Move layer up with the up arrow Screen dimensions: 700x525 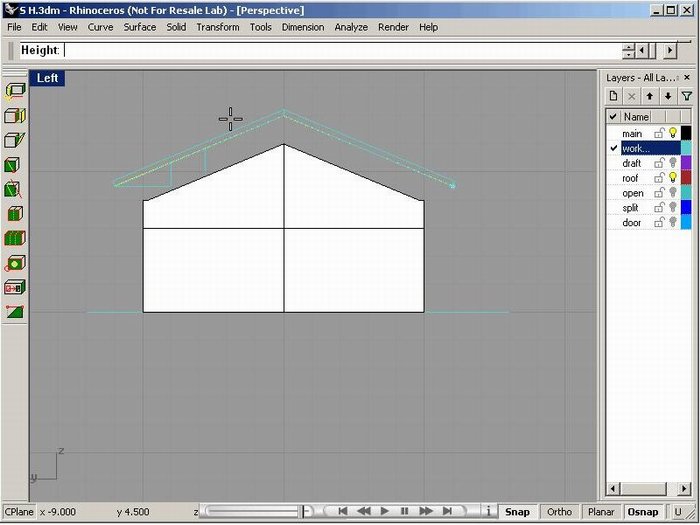tap(649, 96)
